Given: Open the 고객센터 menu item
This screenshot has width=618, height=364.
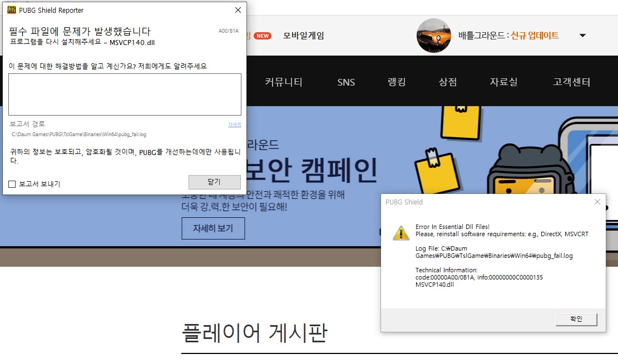Looking at the screenshot, I should pos(571,82).
